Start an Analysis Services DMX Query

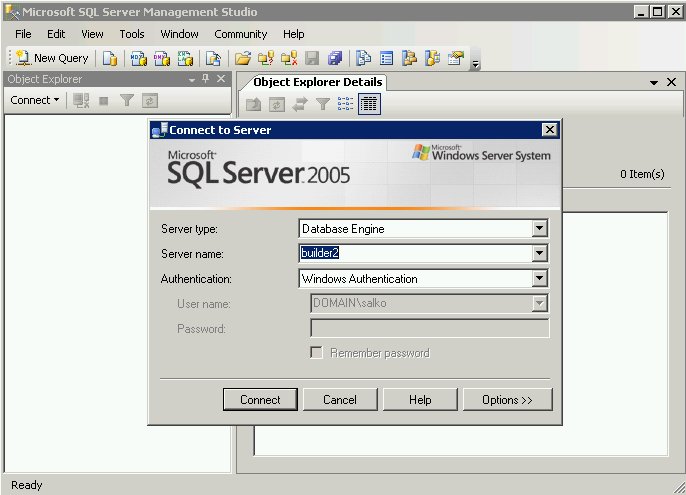(x=161, y=58)
